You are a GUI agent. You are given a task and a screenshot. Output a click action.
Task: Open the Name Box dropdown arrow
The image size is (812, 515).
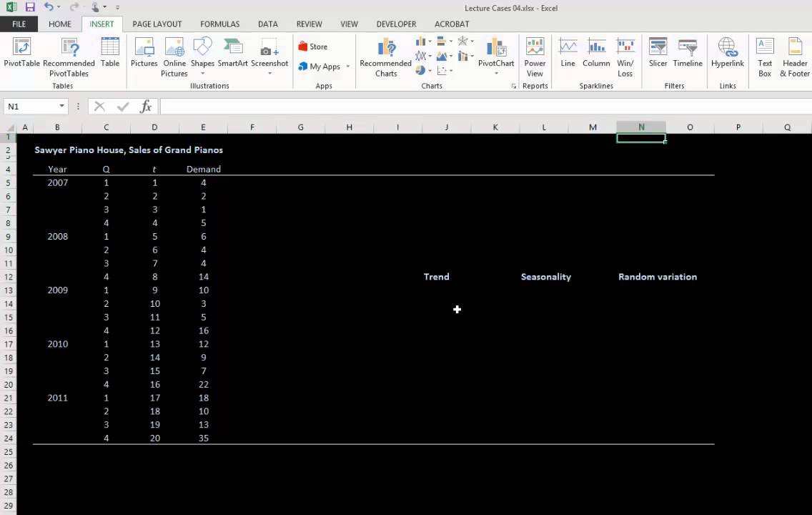tap(61, 106)
